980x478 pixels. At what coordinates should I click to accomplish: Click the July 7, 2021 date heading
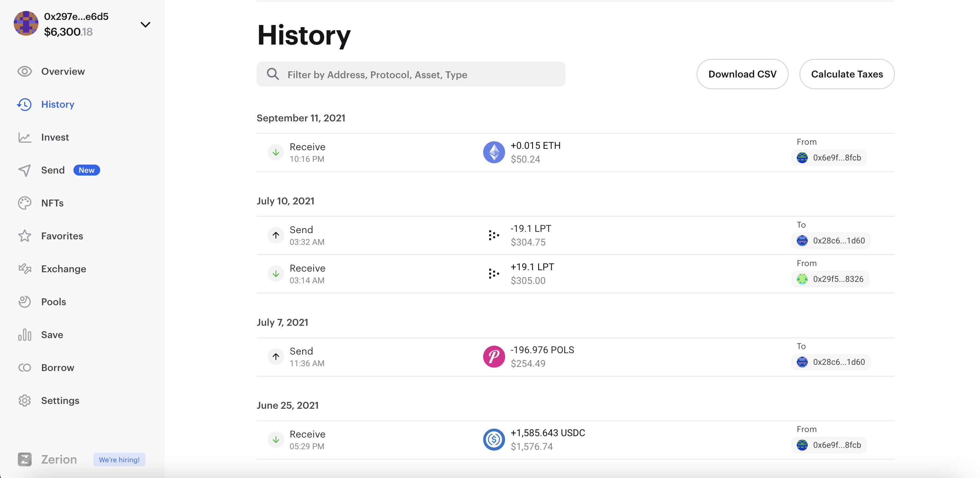tap(282, 322)
